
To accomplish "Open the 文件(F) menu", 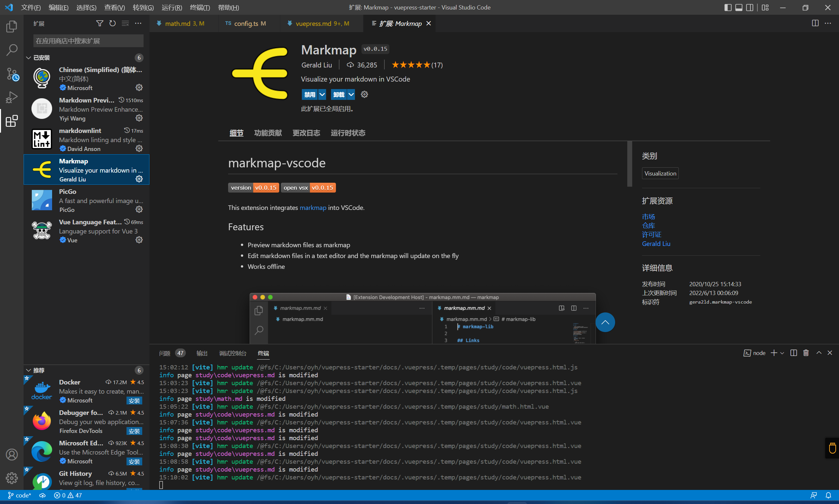I will [x=30, y=8].
